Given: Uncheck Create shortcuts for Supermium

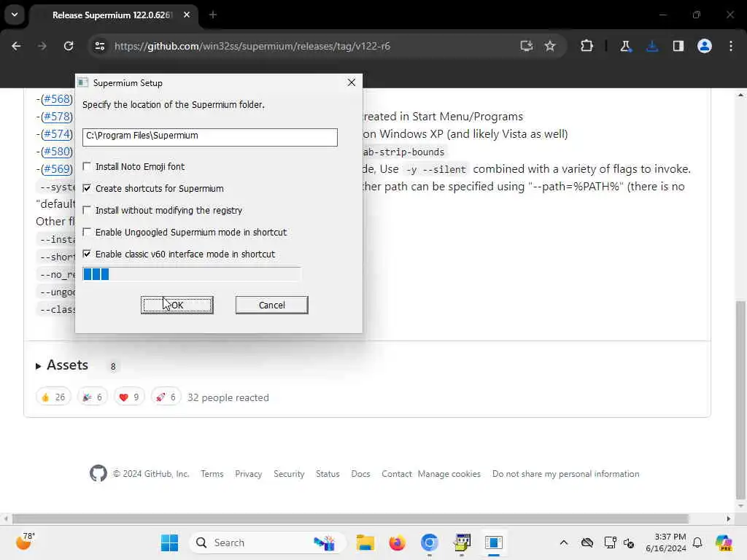Looking at the screenshot, I should pos(87,188).
